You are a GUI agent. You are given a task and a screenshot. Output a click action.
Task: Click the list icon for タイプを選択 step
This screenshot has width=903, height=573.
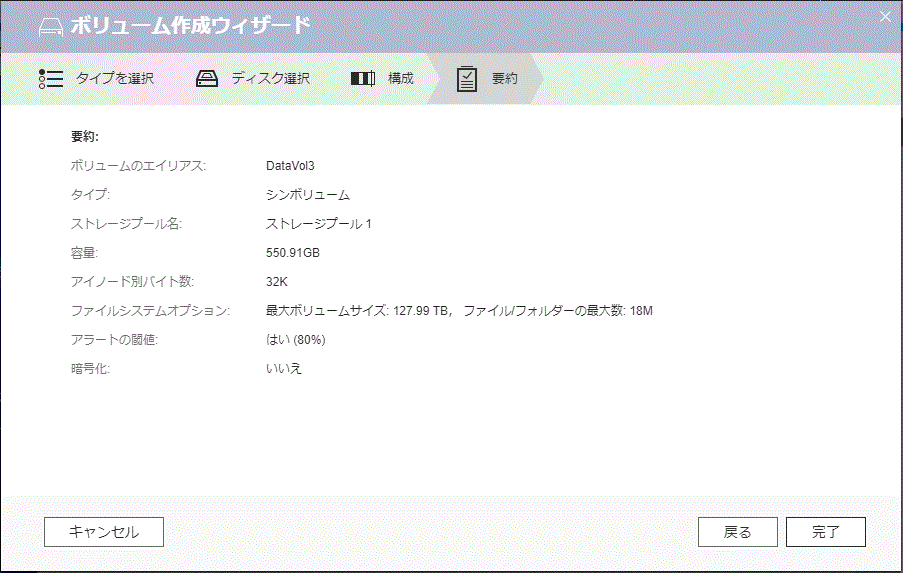click(50, 78)
